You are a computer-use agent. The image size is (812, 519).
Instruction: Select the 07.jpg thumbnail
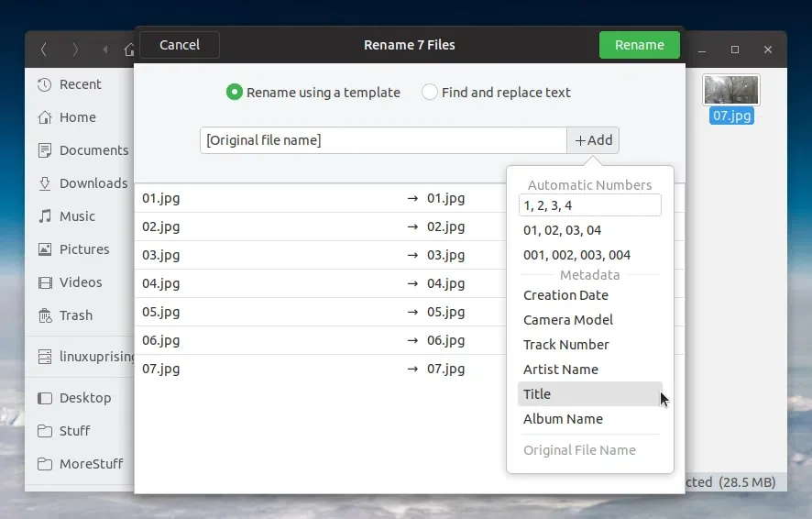pyautogui.click(x=730, y=91)
